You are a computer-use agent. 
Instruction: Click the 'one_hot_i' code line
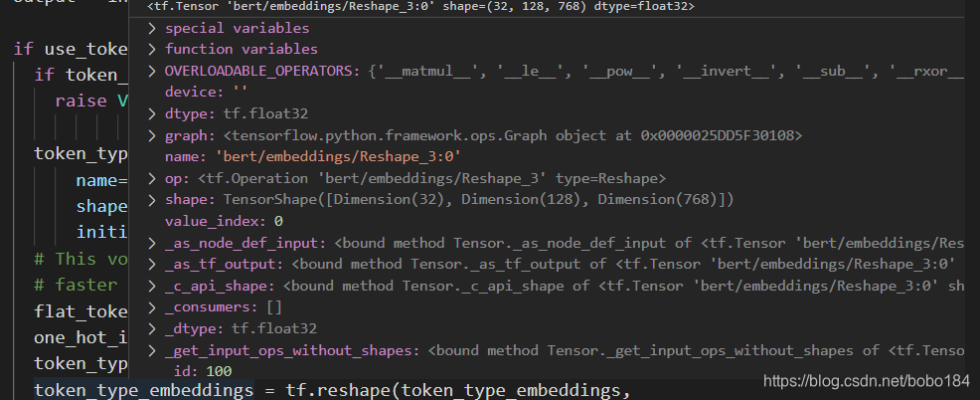coord(82,337)
